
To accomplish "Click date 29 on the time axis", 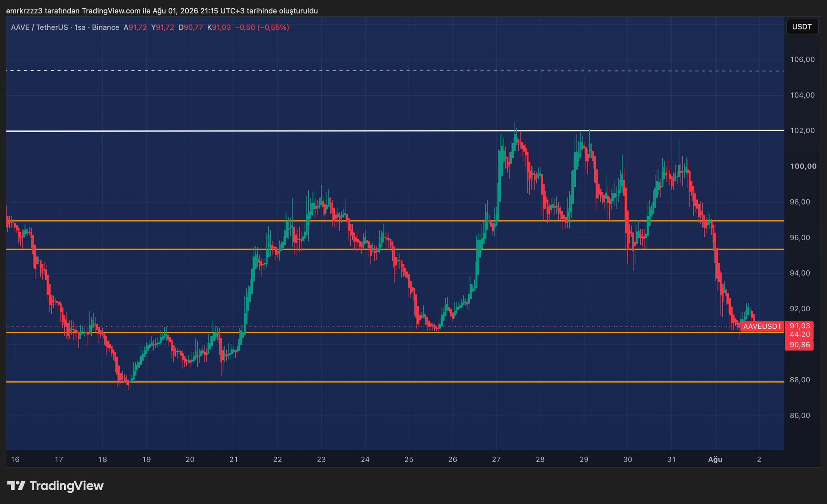I will [x=584, y=459].
